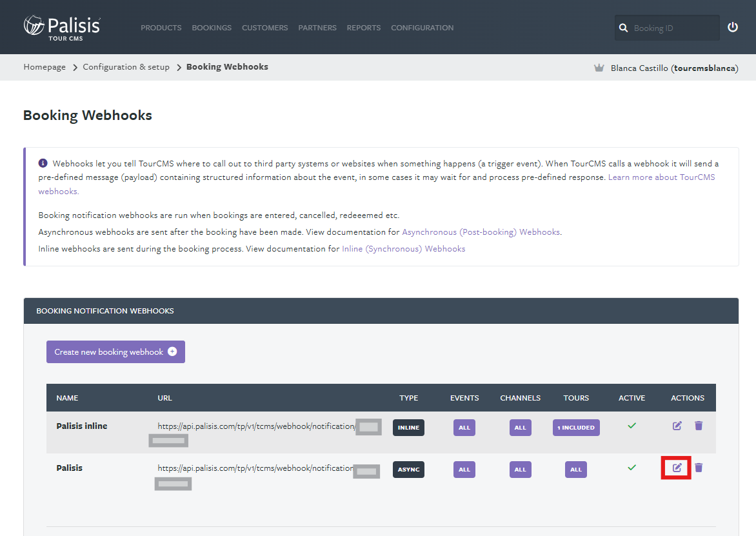Click the TYPE column header
The height and width of the screenshot is (536, 756).
[x=408, y=398]
